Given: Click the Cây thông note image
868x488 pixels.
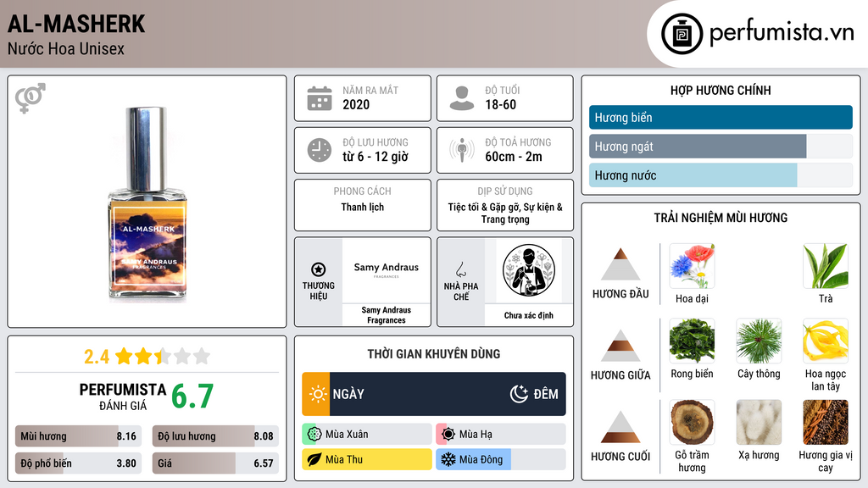Looking at the screenshot, I should pyautogui.click(x=759, y=341).
